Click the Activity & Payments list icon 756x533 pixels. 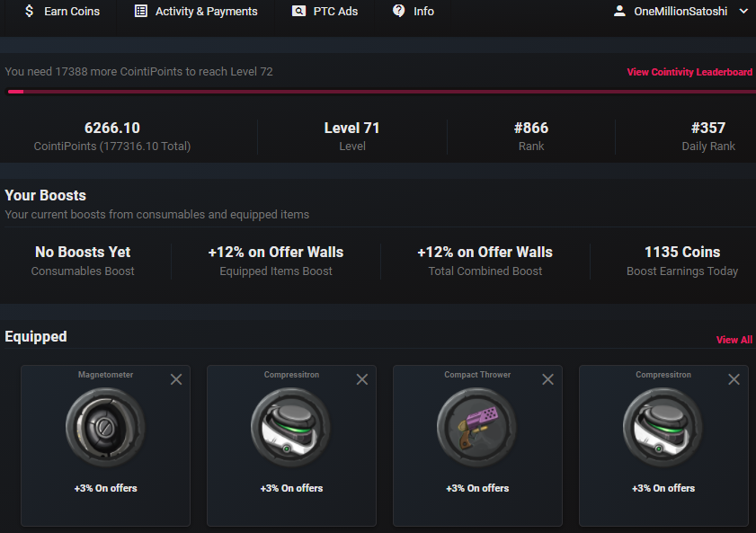[x=141, y=11]
